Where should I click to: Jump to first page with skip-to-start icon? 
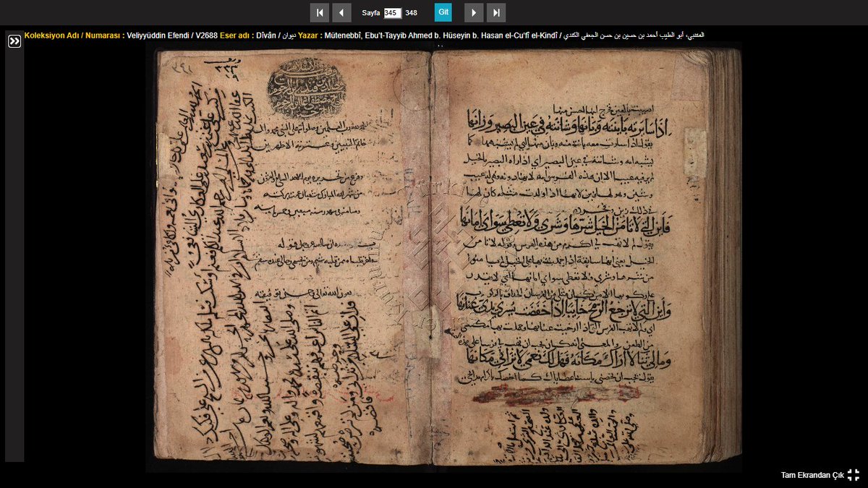click(x=320, y=12)
